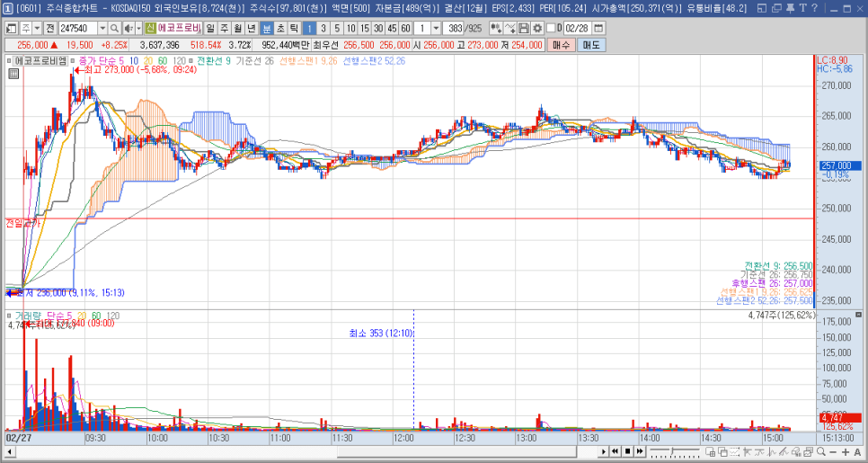Open speaker options dropdown arrow

pyautogui.click(x=139, y=28)
